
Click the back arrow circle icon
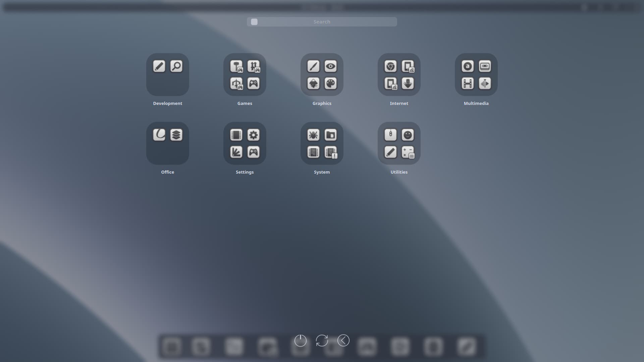click(343, 341)
